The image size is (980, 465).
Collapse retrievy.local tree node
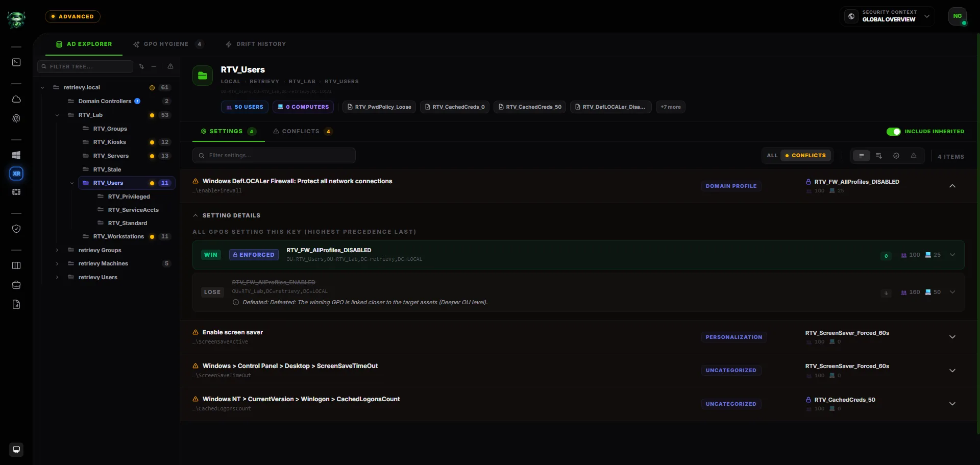(x=42, y=88)
